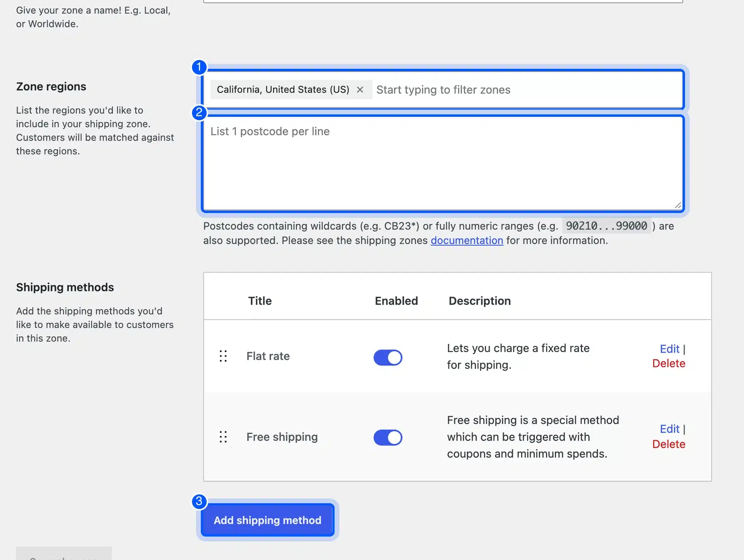The height and width of the screenshot is (560, 744).
Task: Click the Shipping methods heading
Action: [x=65, y=287]
